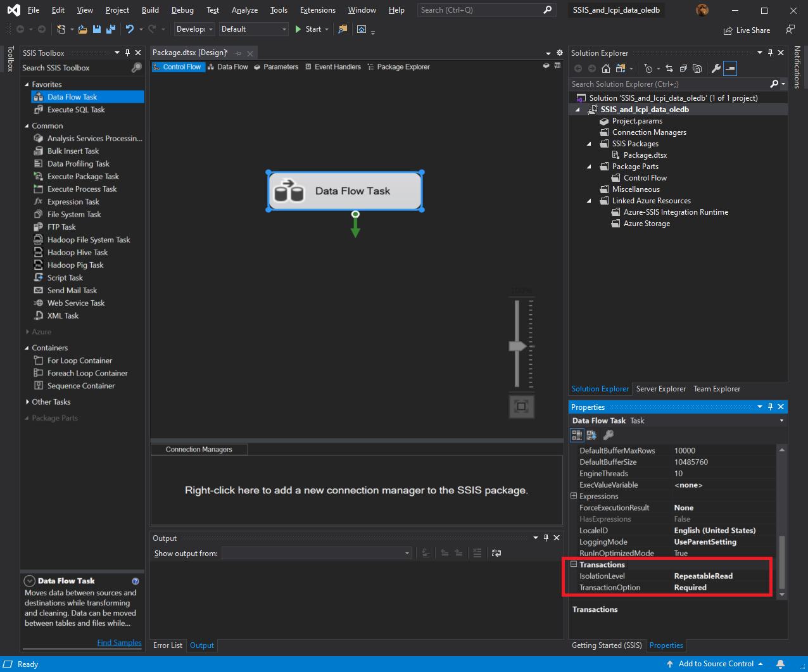The height and width of the screenshot is (672, 808).
Task: Select Package.dtsx in Solution Explorer
Action: pyautogui.click(x=645, y=155)
